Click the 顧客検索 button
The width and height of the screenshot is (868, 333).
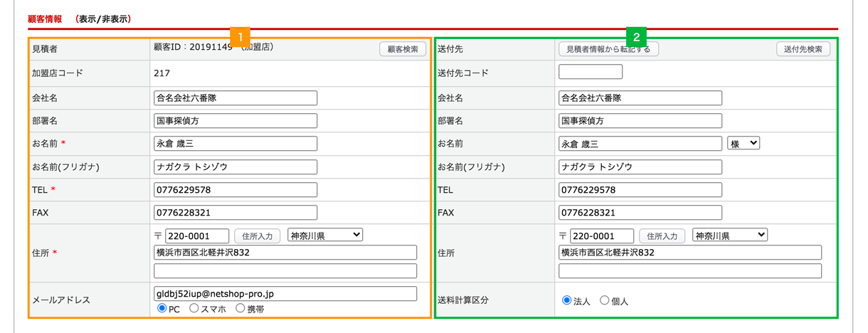pos(403,49)
